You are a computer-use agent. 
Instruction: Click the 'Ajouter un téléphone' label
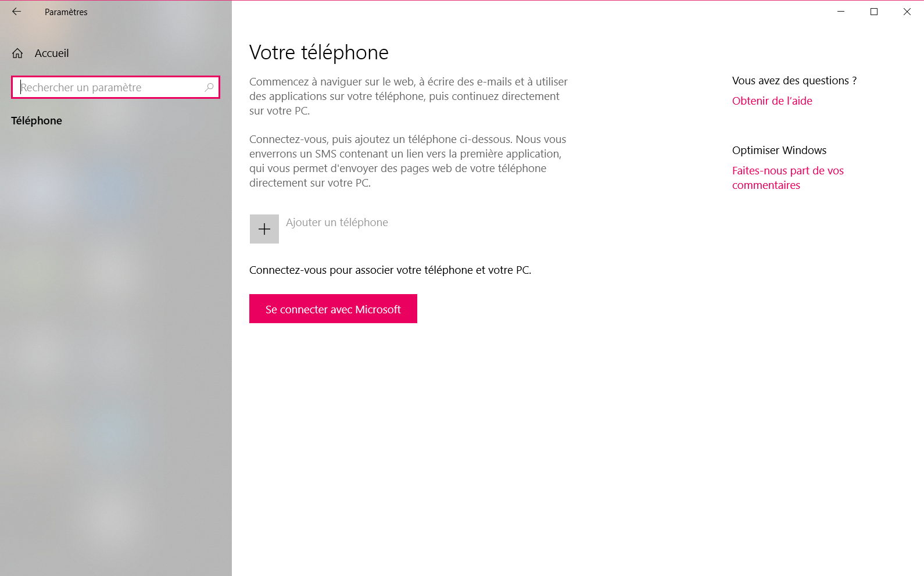click(x=337, y=223)
